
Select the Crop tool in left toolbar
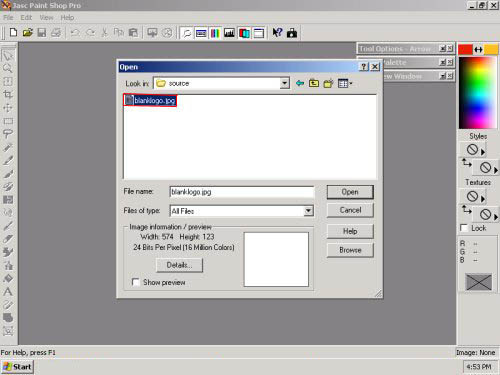8,95
